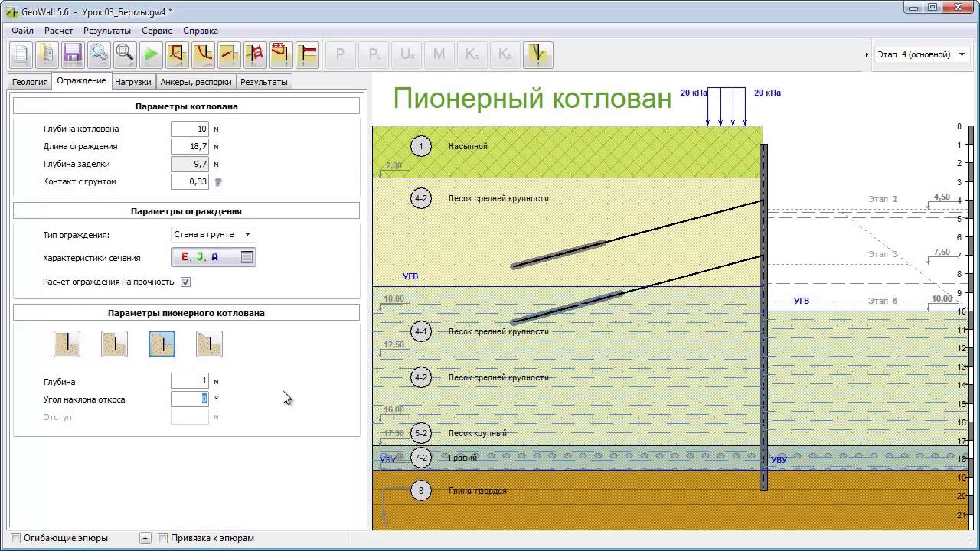Image resolution: width=980 pixels, height=551 pixels.
Task: Click the first wall diagram toolbar icon
Action: pos(177,54)
